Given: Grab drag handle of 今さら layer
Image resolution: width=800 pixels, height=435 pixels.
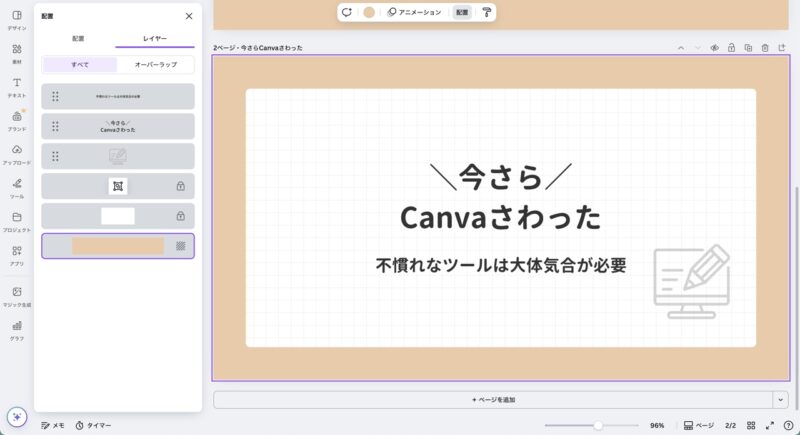Looking at the screenshot, I should pos(55,126).
